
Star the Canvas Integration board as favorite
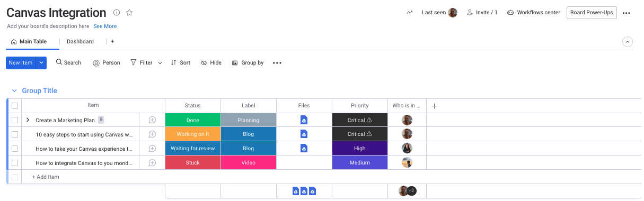click(x=129, y=13)
